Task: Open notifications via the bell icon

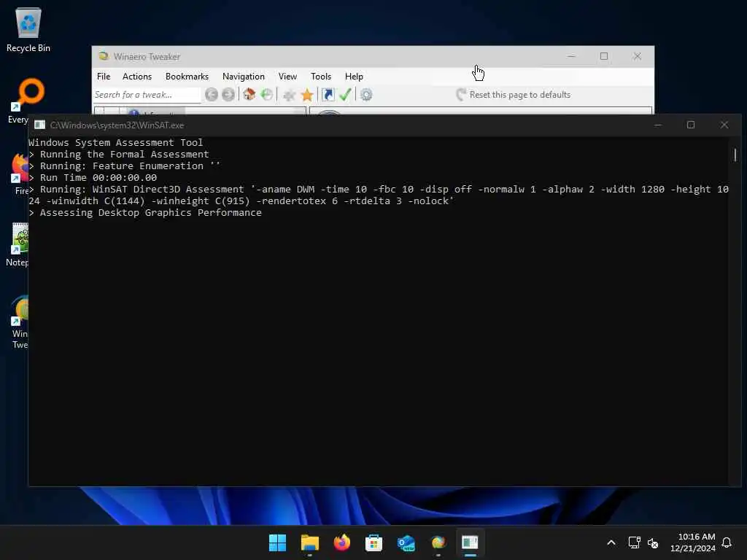Action: coord(727,542)
